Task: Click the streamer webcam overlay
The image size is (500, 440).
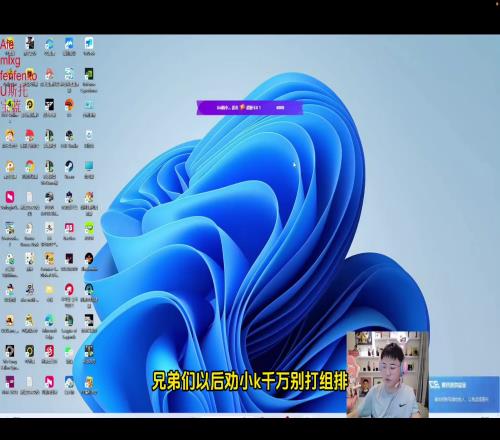Action: click(x=388, y=374)
